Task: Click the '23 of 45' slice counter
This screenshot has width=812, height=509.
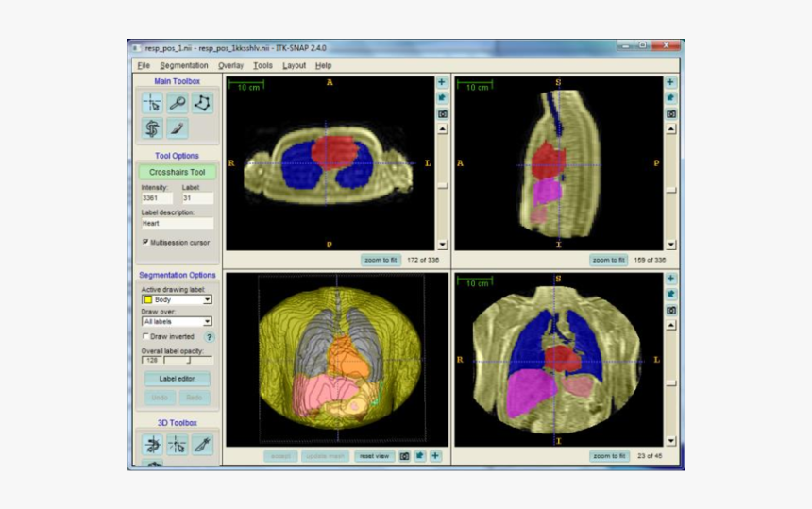Action: [650, 456]
